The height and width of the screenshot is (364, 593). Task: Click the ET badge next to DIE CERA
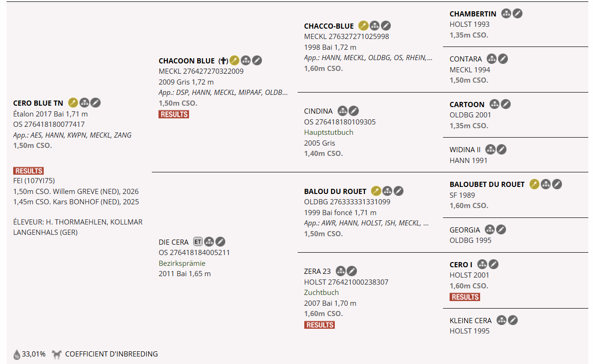(x=198, y=242)
